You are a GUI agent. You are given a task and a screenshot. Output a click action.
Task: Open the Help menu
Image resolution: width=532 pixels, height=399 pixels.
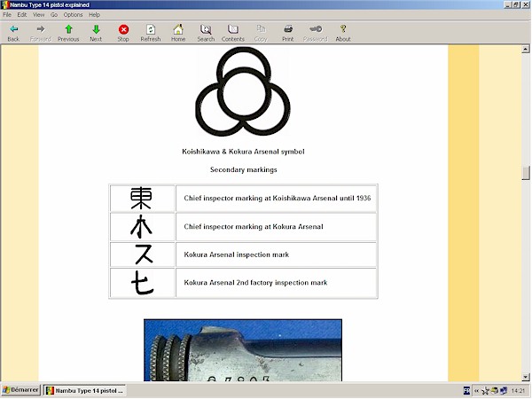tap(94, 15)
